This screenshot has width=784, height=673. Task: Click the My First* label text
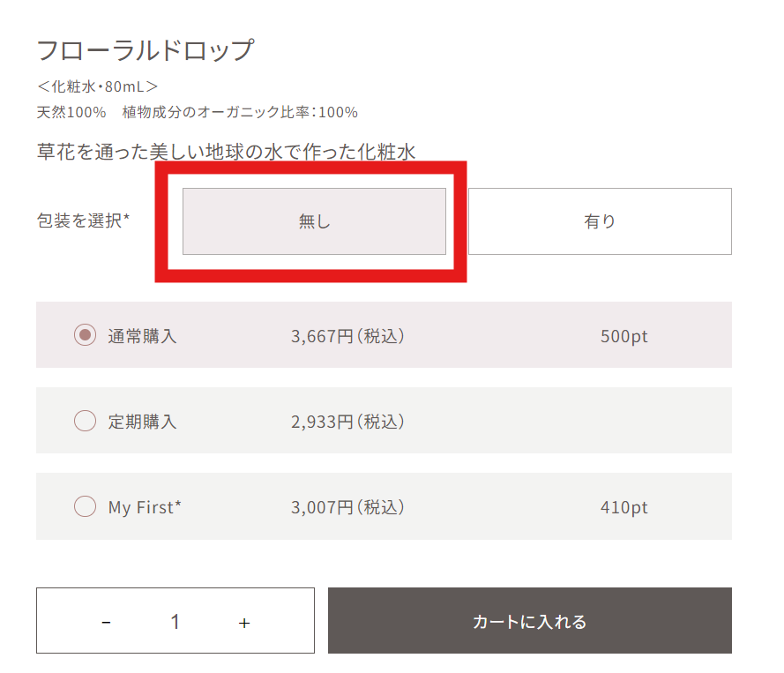pos(145,507)
